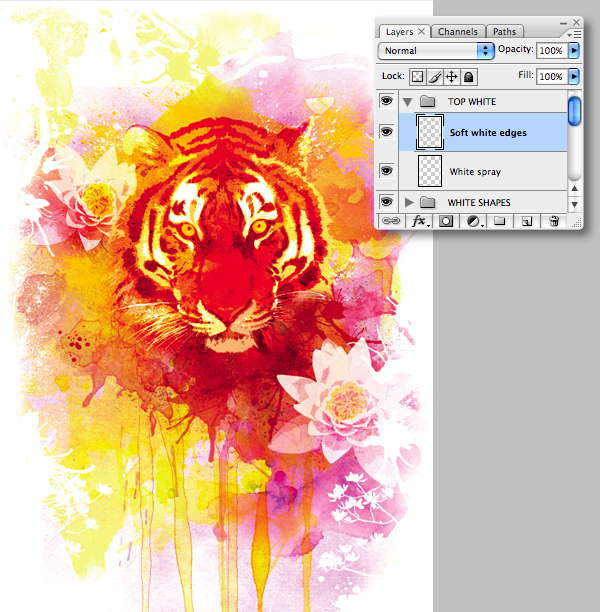This screenshot has height=612, width=600.
Task: Create a new layer icon
Action: pos(527,222)
